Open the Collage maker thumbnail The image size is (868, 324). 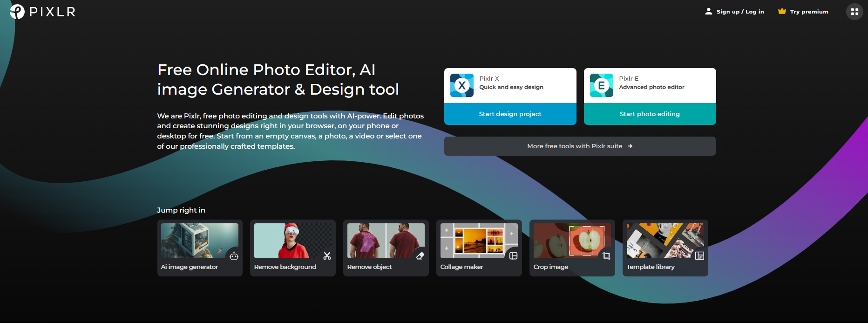[x=479, y=241]
